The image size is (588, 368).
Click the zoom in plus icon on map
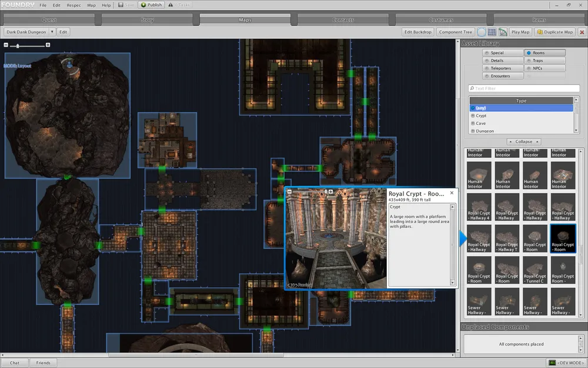tap(48, 45)
